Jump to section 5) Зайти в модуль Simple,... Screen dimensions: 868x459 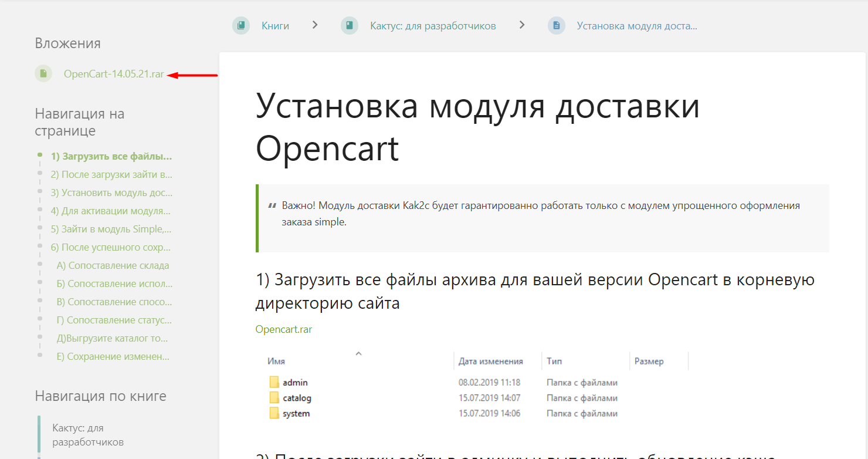tap(111, 229)
